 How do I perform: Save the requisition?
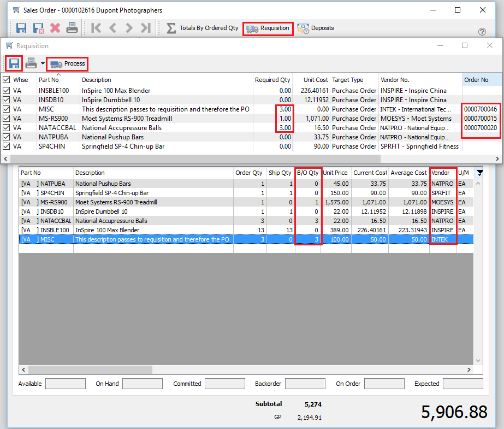coord(14,63)
